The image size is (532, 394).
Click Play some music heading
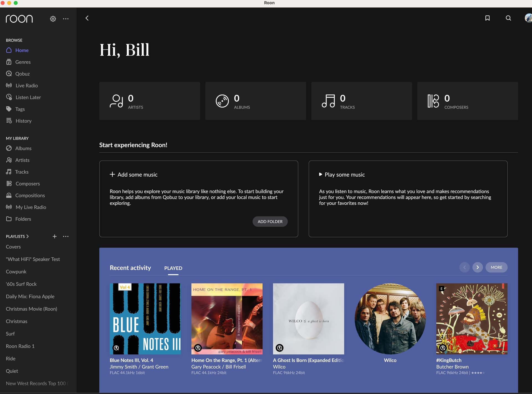point(342,174)
